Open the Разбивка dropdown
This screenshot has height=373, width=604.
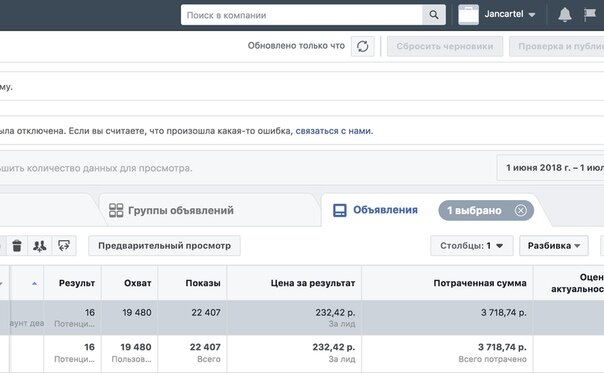pyautogui.click(x=554, y=245)
